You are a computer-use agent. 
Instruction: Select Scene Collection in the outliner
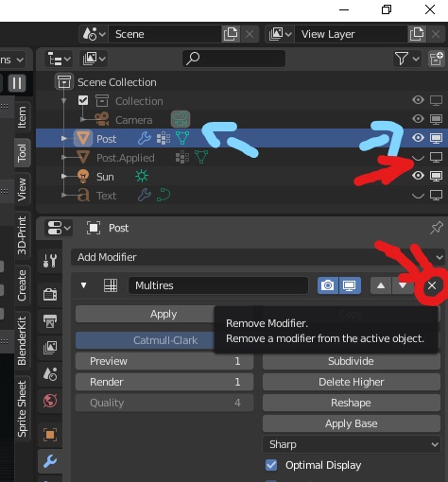click(117, 82)
